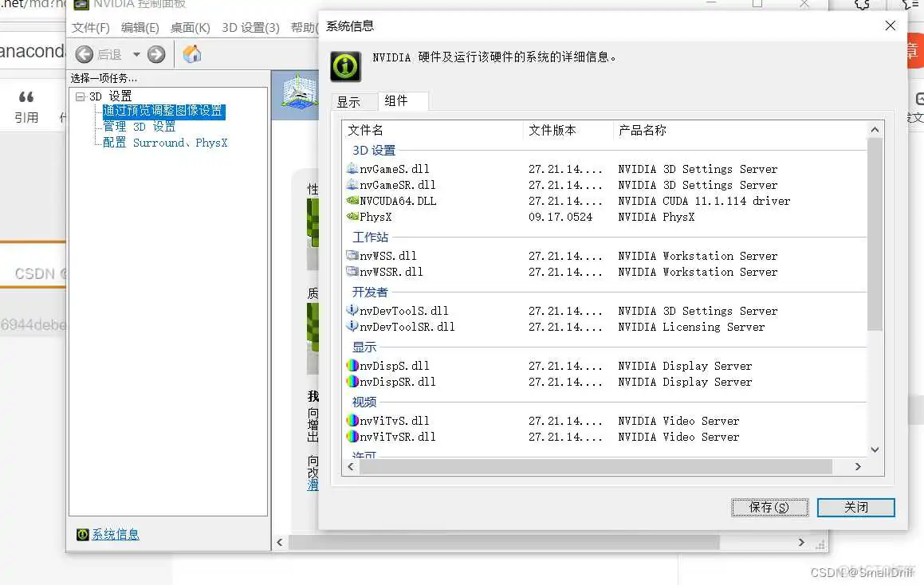Select the NVCUDA64.DLL entry icon

352,200
